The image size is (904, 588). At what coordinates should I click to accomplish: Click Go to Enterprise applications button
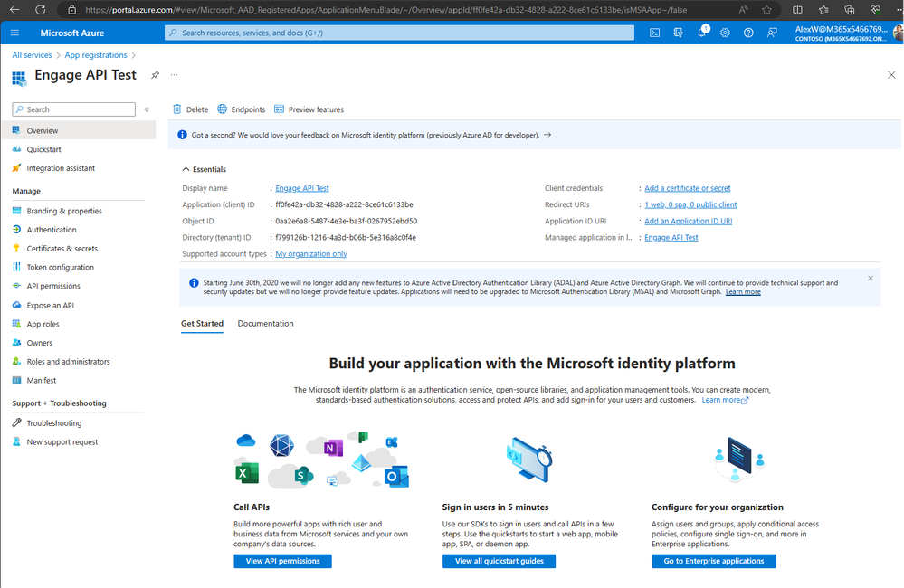pyautogui.click(x=714, y=562)
